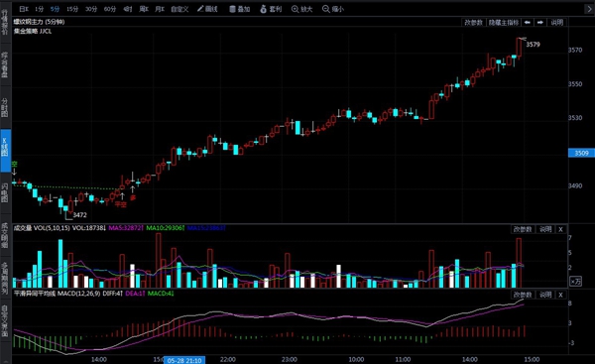
Task: Open 说明 for the MACD panel
Action: 545,295
